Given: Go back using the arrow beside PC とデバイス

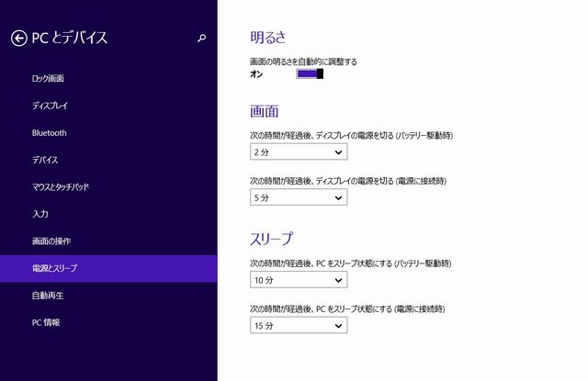Looking at the screenshot, I should [18, 38].
